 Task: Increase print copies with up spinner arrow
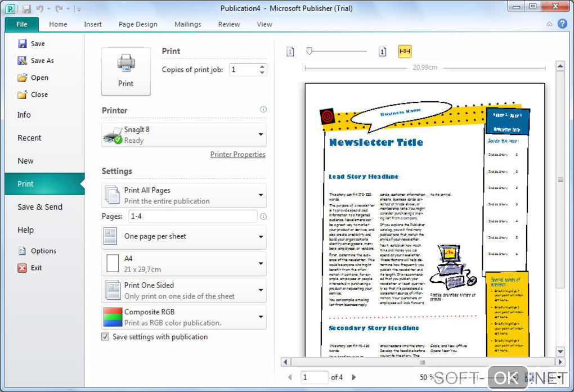(x=262, y=66)
